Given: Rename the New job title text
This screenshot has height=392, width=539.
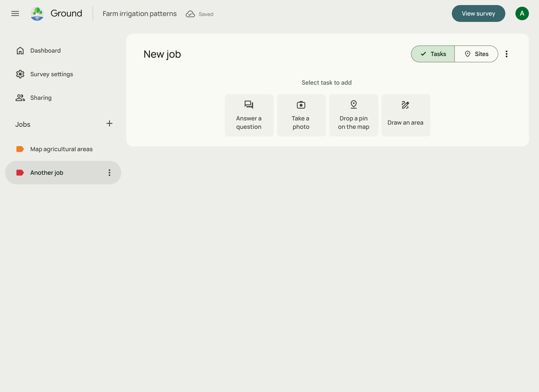Looking at the screenshot, I should 162,54.
